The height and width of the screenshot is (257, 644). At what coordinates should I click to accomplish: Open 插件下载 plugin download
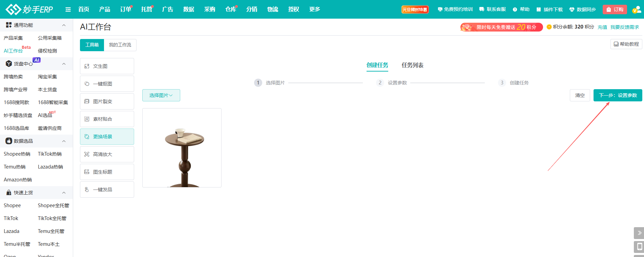549,9
